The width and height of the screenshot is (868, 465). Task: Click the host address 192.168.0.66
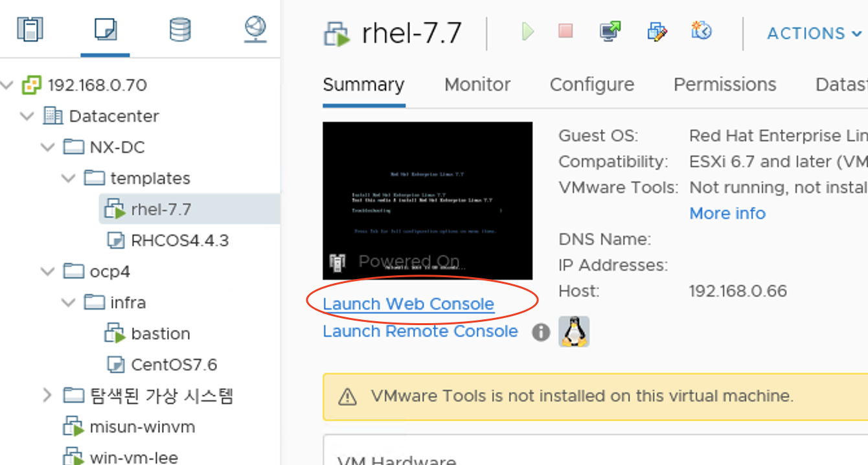click(738, 291)
